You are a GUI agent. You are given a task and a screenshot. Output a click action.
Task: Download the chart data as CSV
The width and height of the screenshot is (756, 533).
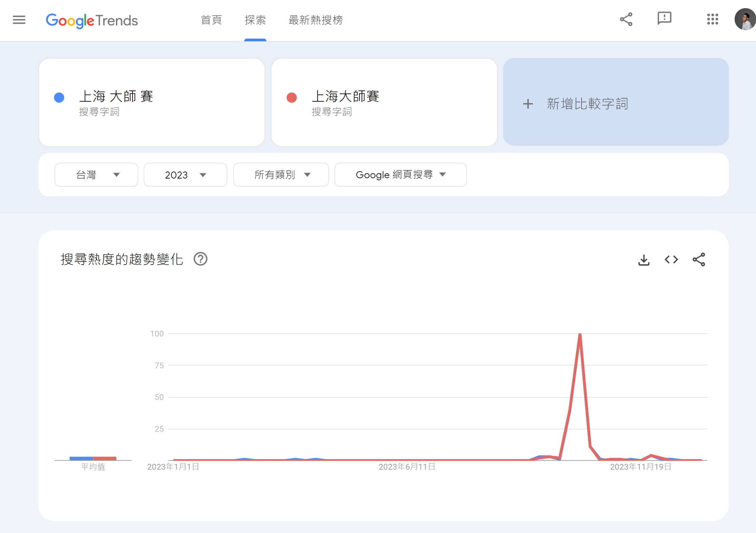click(643, 260)
